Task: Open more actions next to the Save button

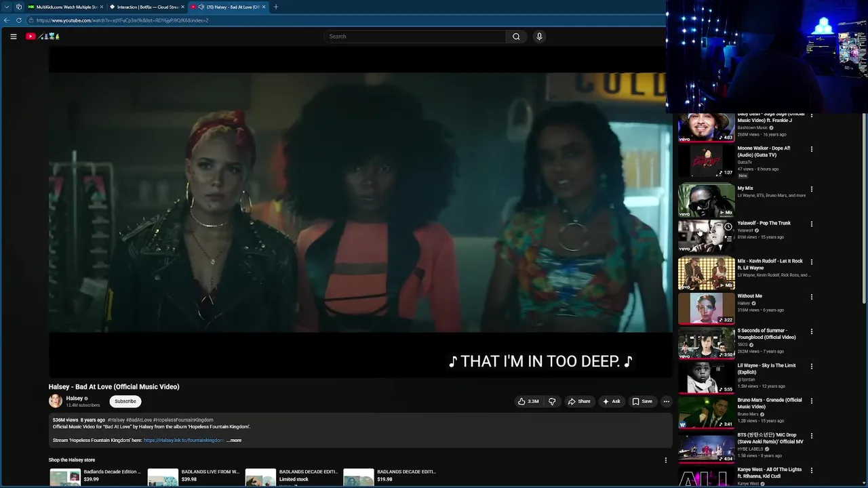Action: 666,401
